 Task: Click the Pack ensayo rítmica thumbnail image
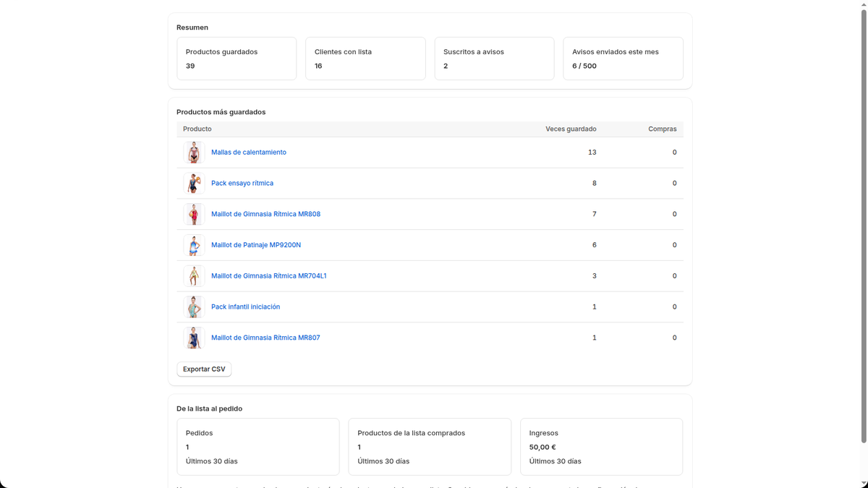(194, 184)
